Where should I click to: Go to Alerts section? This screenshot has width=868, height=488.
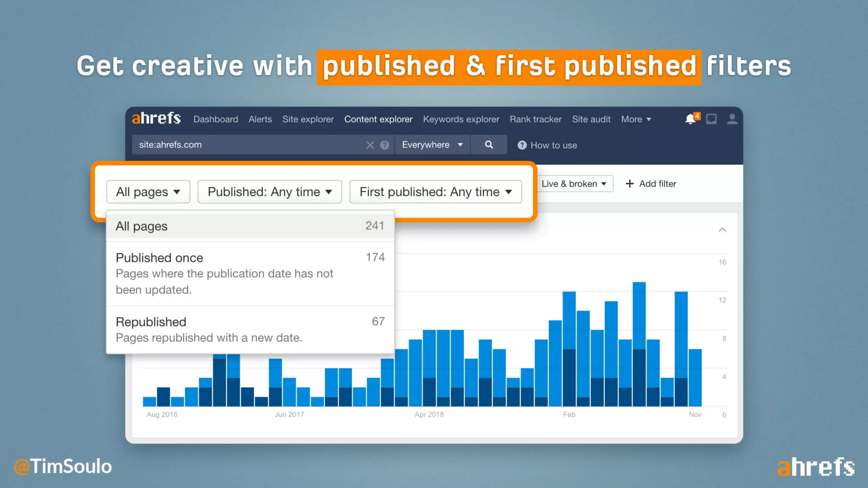pyautogui.click(x=260, y=119)
